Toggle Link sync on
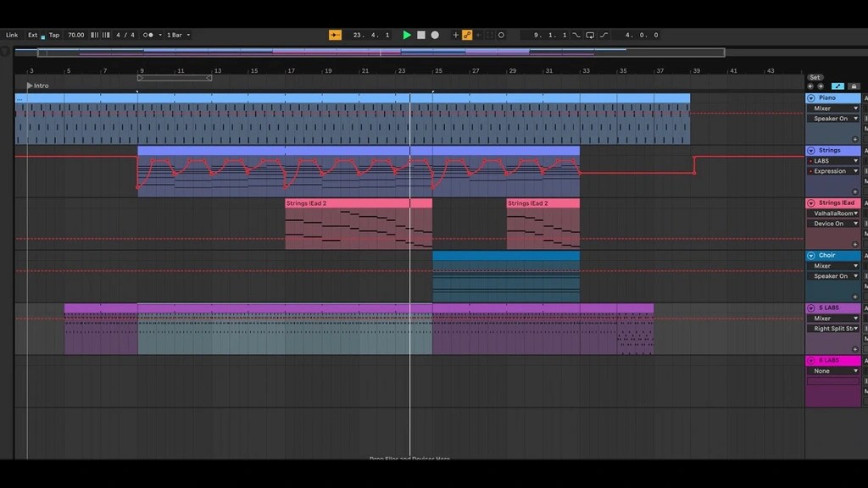Image resolution: width=868 pixels, height=488 pixels. tap(12, 35)
